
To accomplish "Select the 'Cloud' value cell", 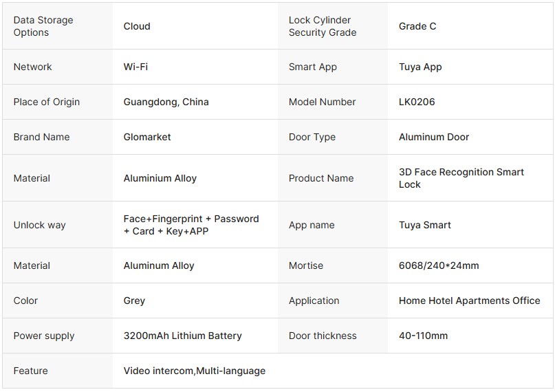I will pos(137,26).
